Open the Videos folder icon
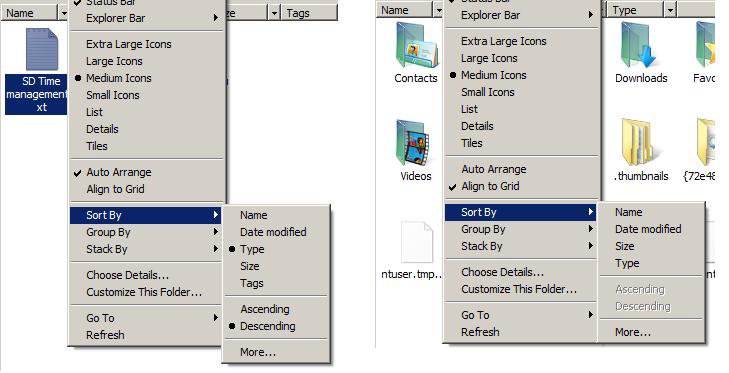 click(413, 143)
